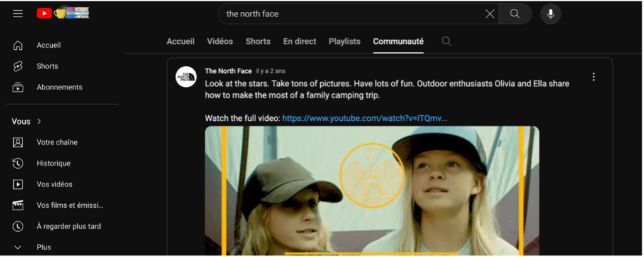Image resolution: width=644 pixels, height=257 pixels.
Task: Click The North Face channel name
Action: tap(228, 71)
